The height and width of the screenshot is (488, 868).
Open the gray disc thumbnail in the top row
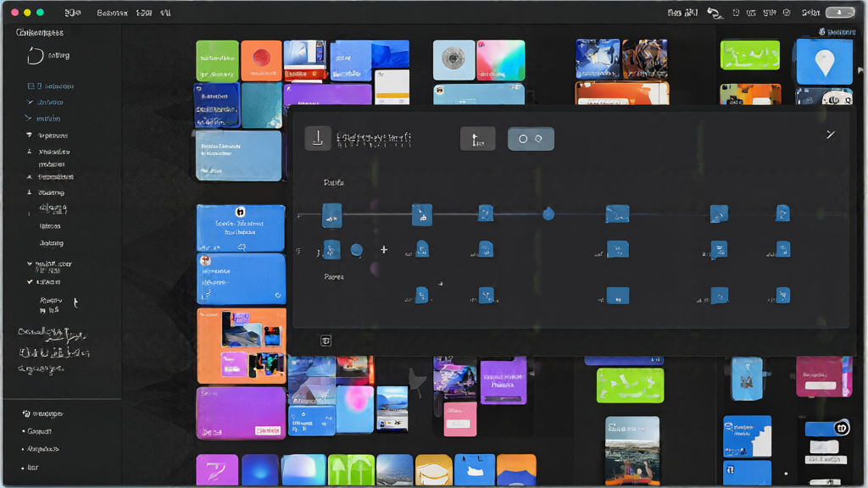(453, 60)
